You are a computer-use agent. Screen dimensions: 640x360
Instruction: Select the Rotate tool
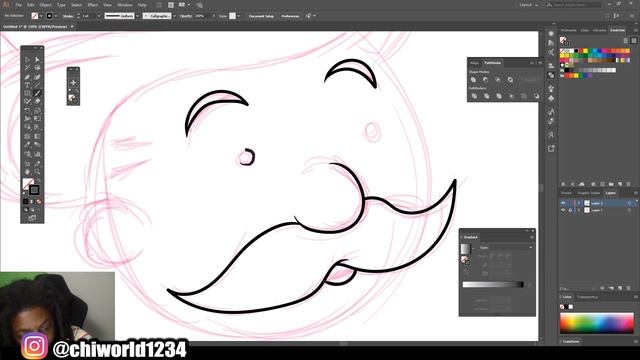click(x=27, y=111)
